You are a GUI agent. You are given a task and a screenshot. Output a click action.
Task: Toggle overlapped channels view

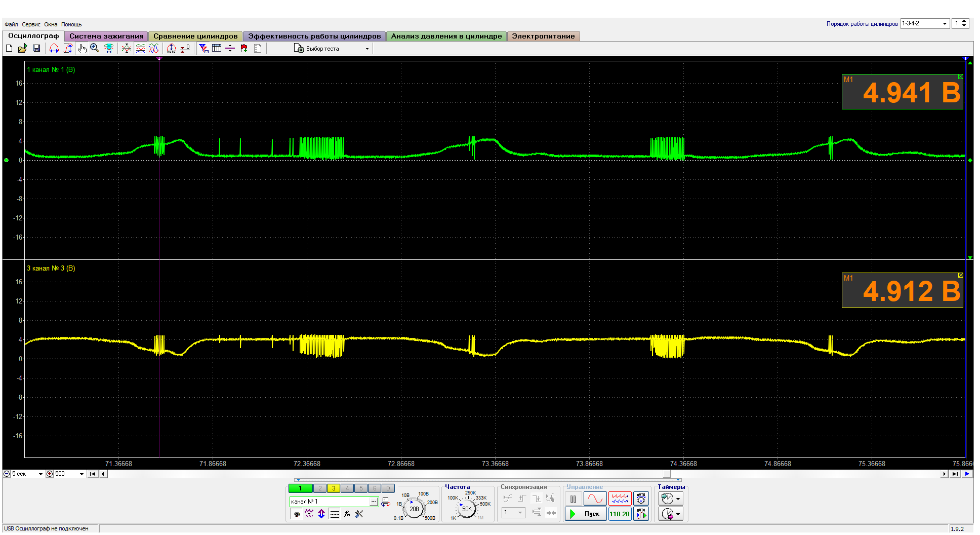tap(154, 48)
